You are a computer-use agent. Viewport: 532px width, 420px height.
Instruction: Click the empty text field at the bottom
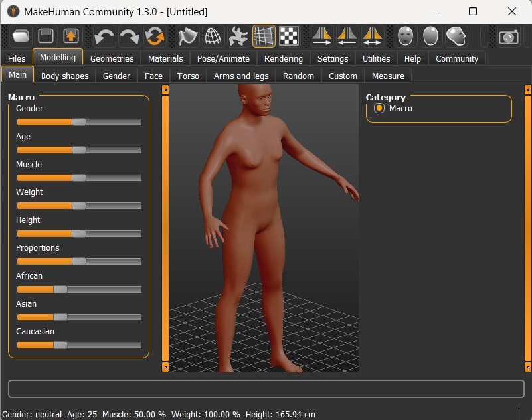pos(266,389)
